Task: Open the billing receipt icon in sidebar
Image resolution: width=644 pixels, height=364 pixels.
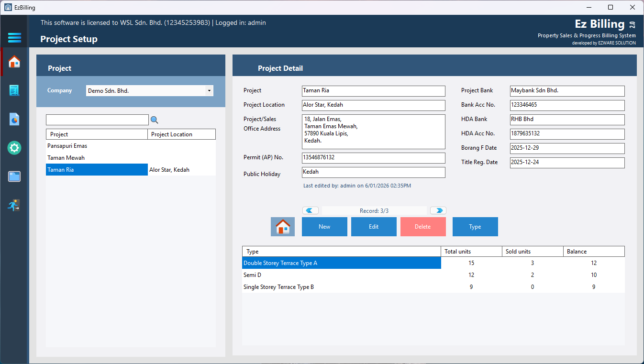Action: click(14, 90)
